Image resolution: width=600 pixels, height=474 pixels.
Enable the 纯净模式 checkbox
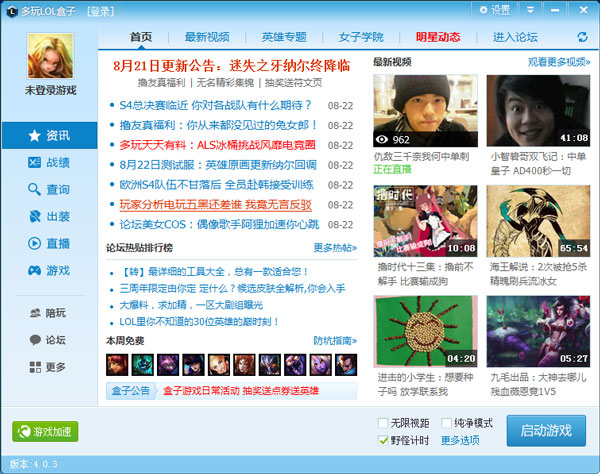[446, 423]
